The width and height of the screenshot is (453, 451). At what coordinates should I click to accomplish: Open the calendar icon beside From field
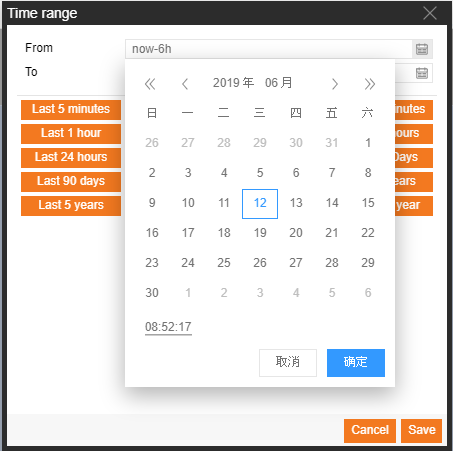click(422, 49)
